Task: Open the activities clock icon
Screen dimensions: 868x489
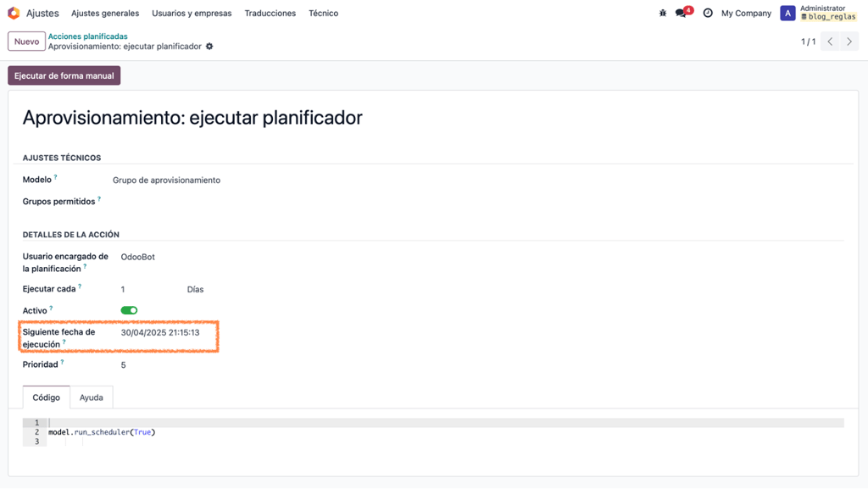Action: point(708,13)
